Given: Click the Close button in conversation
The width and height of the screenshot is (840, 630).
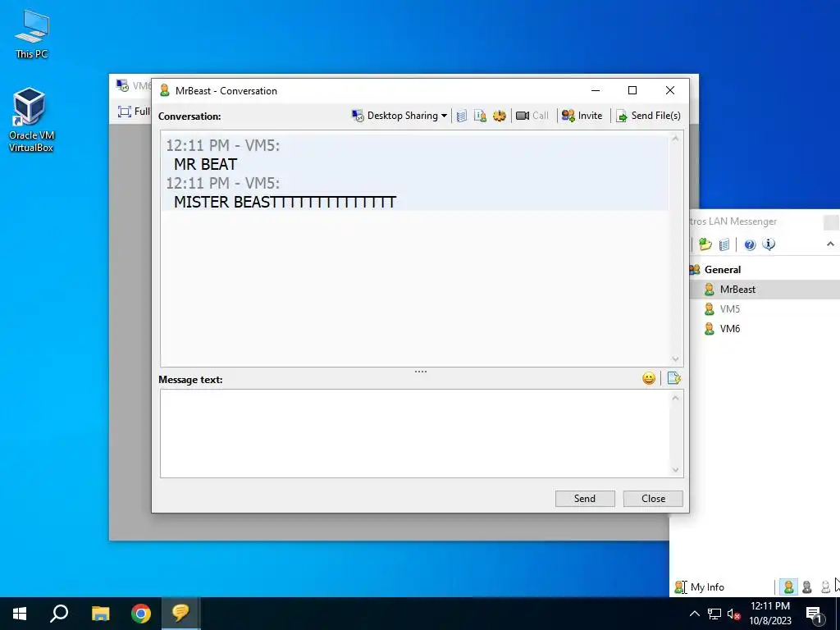Looking at the screenshot, I should [x=653, y=499].
